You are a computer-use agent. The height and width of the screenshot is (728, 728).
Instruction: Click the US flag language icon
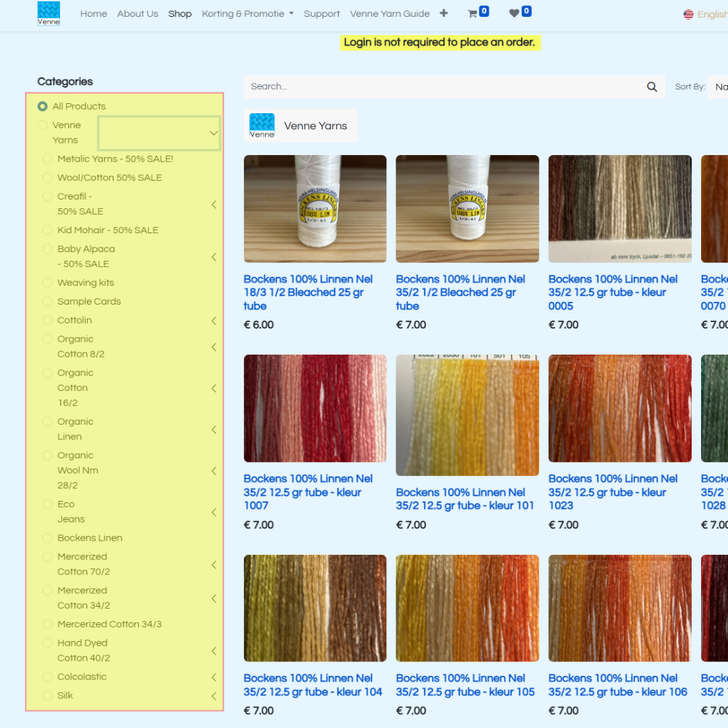(x=688, y=14)
